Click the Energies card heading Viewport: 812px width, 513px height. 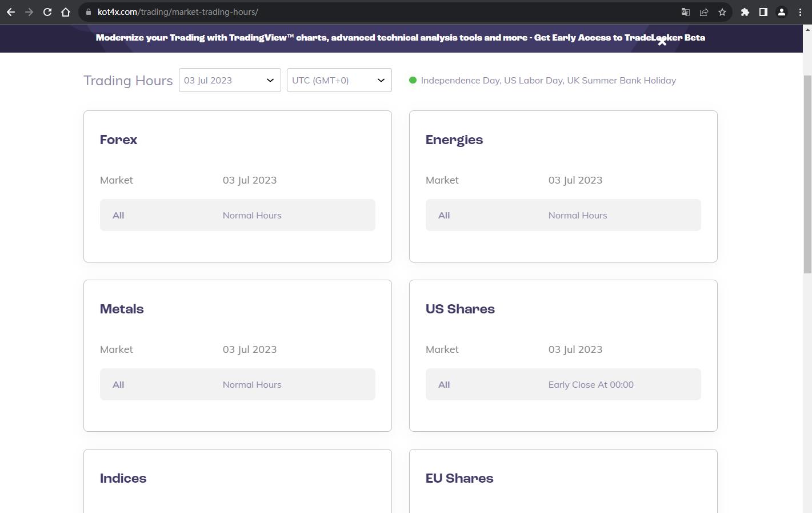coord(454,140)
